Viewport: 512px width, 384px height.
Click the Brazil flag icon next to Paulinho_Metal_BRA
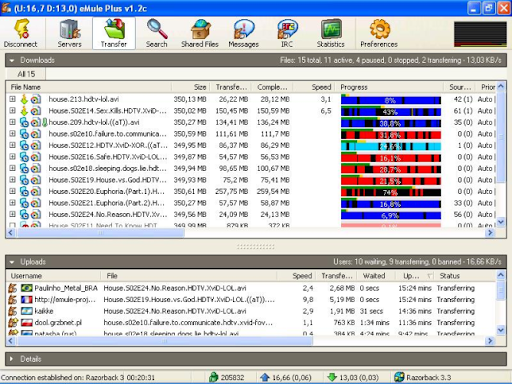tap(27, 288)
